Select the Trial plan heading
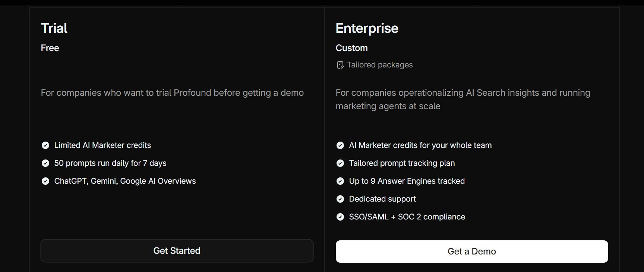 click(54, 28)
